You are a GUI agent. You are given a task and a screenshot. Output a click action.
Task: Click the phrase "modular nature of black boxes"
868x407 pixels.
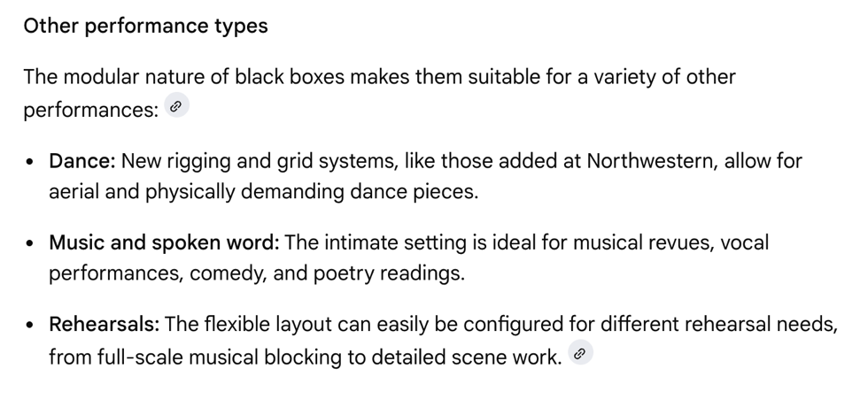pos(197,77)
